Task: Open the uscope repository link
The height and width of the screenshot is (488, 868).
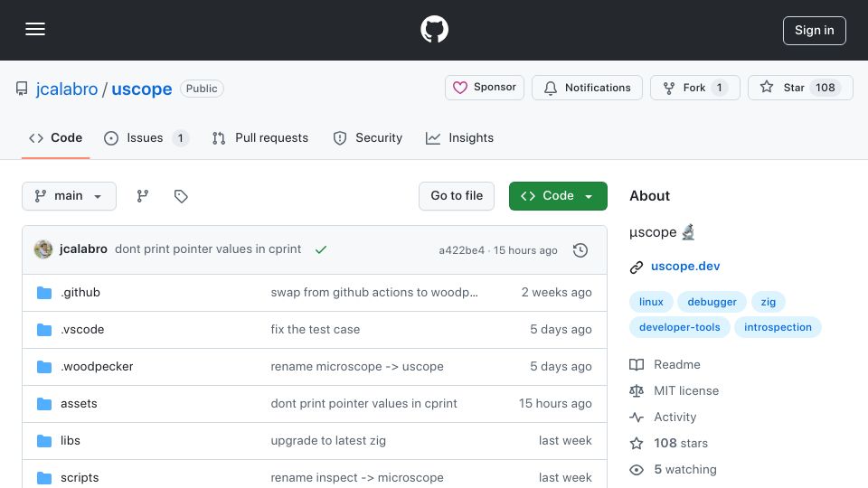Action: tap(142, 89)
